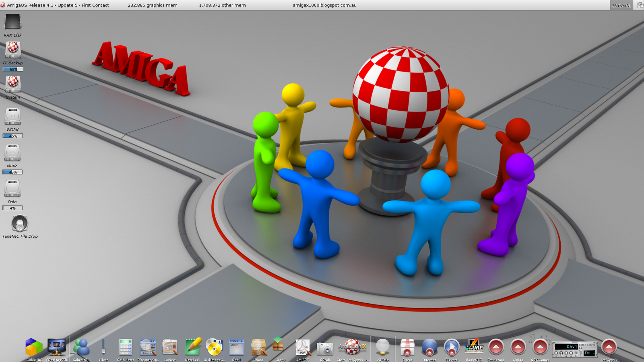Click the play button in TuneNet
Screen dimensions: 644x362
pyautogui.click(x=561, y=353)
